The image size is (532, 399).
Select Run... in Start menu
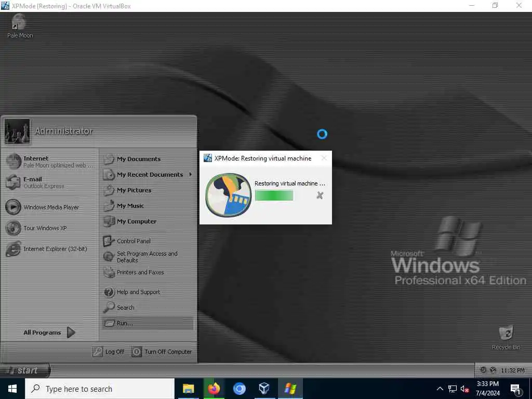tap(147, 323)
